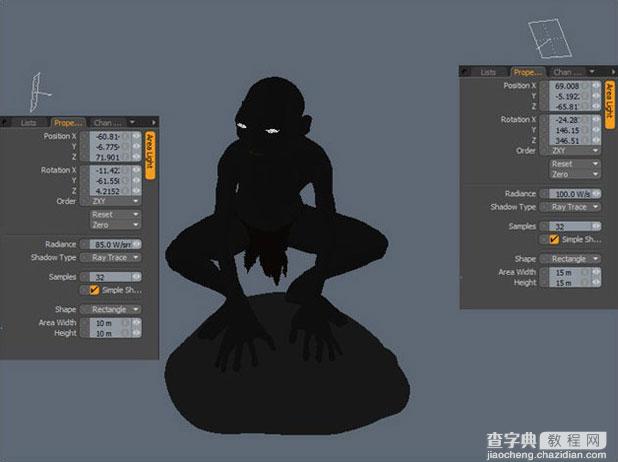Click stepper arrows on left Position X
The height and width of the screenshot is (462, 618).
pyautogui.click(x=136, y=136)
